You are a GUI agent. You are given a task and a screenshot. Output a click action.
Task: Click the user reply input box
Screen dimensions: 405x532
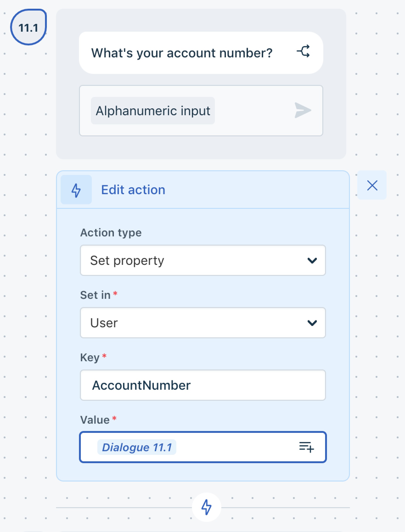[201, 111]
